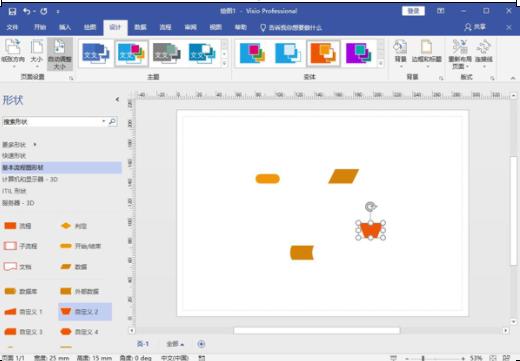Click the search shapes input field
The image size is (520, 361).
(53, 122)
